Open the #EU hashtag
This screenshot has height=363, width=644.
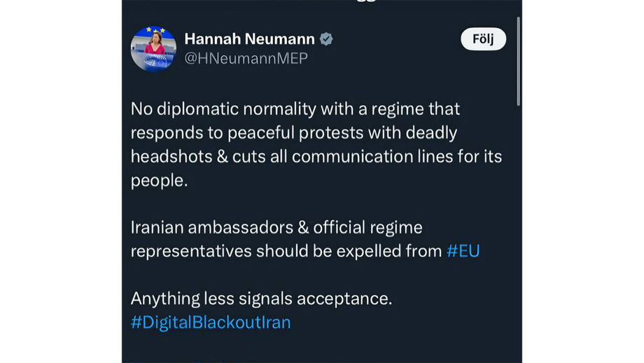pyautogui.click(x=463, y=251)
